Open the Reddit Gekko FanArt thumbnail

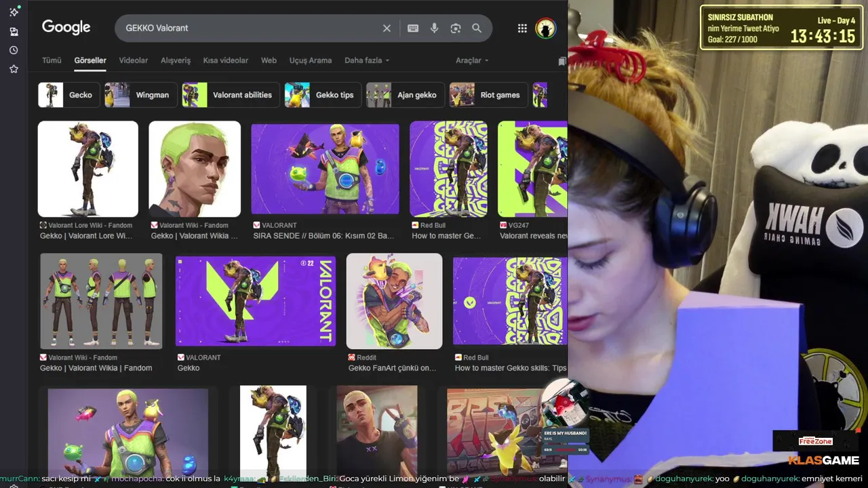394,301
